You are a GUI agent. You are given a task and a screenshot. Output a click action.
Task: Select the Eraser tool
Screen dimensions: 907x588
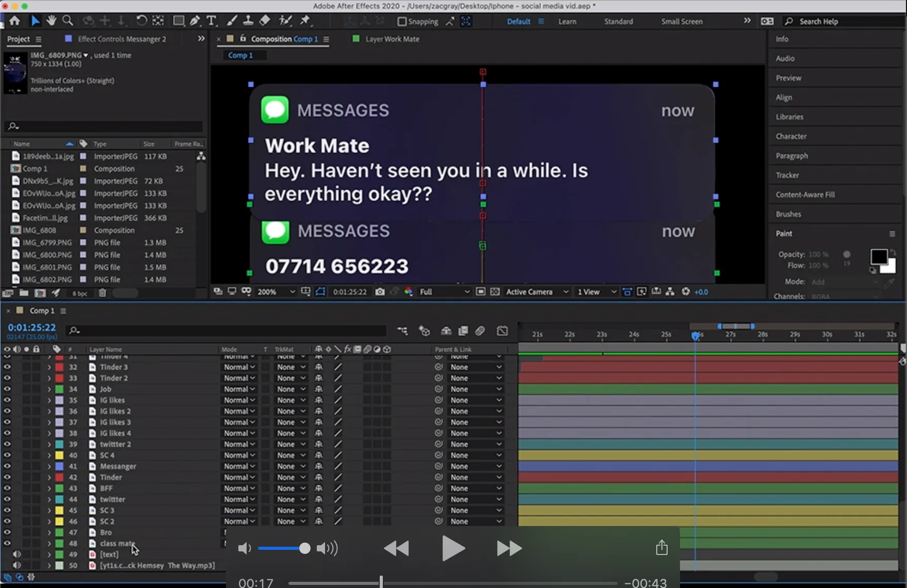coord(265,21)
